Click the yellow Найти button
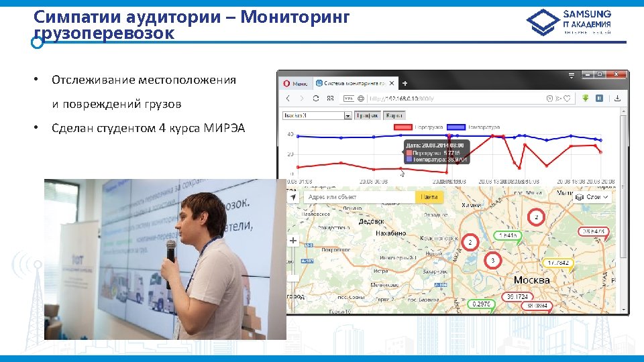Viewport: 644px width, 362px height. [429, 197]
